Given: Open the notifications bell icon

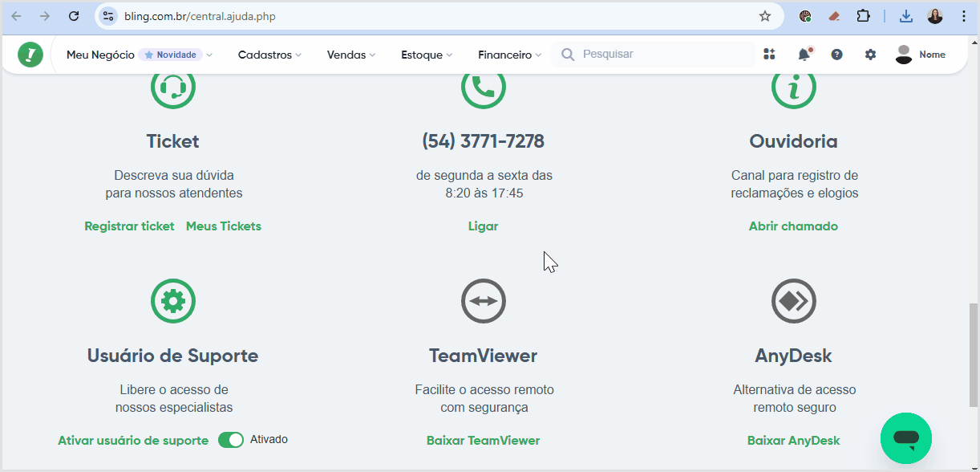Looking at the screenshot, I should [x=804, y=55].
